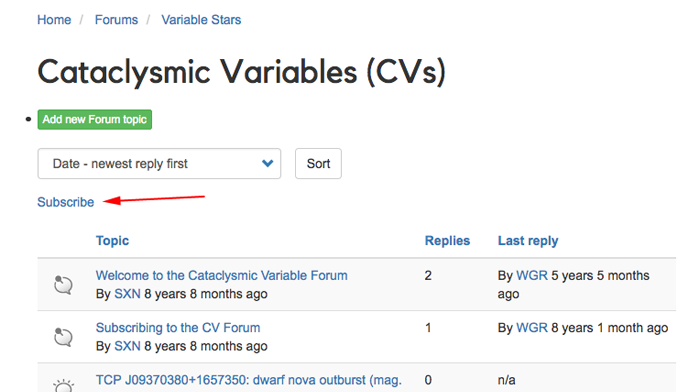Subscribe to the Cataclysmic Variables forum

66,202
